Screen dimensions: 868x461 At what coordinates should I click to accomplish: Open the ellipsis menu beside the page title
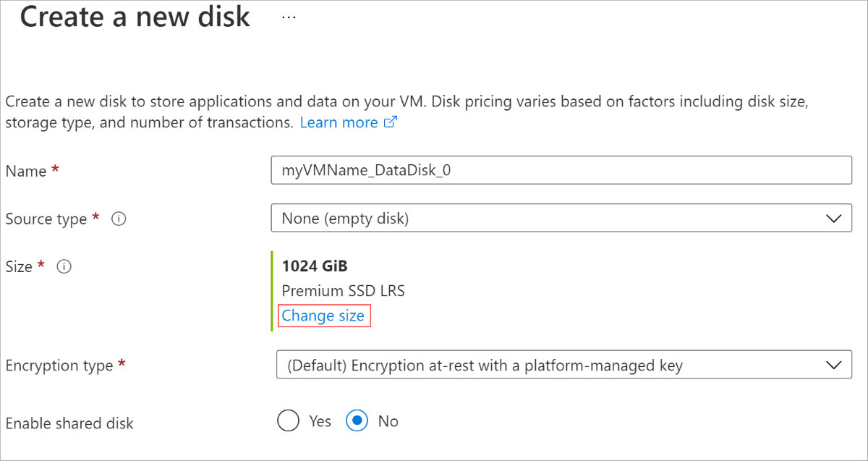287,16
